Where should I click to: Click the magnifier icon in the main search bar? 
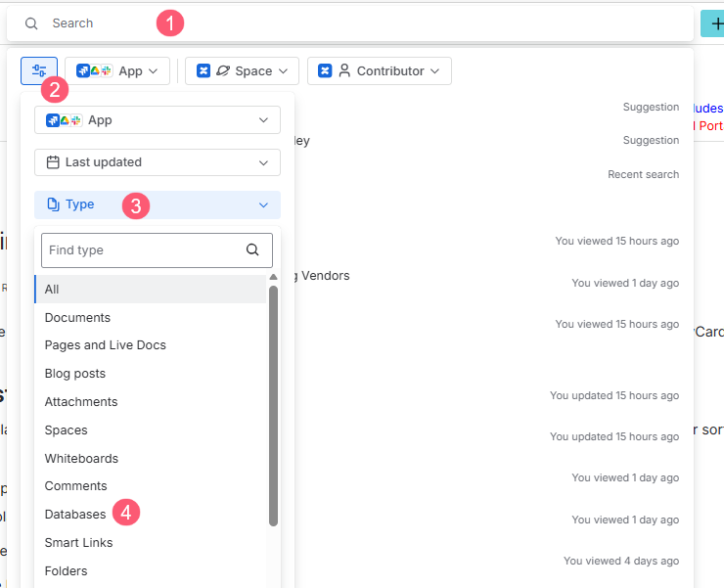[x=31, y=23]
